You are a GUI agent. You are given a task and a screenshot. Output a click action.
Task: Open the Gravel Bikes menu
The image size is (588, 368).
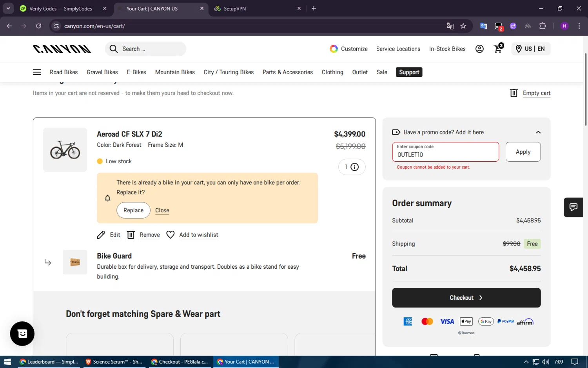pyautogui.click(x=102, y=72)
